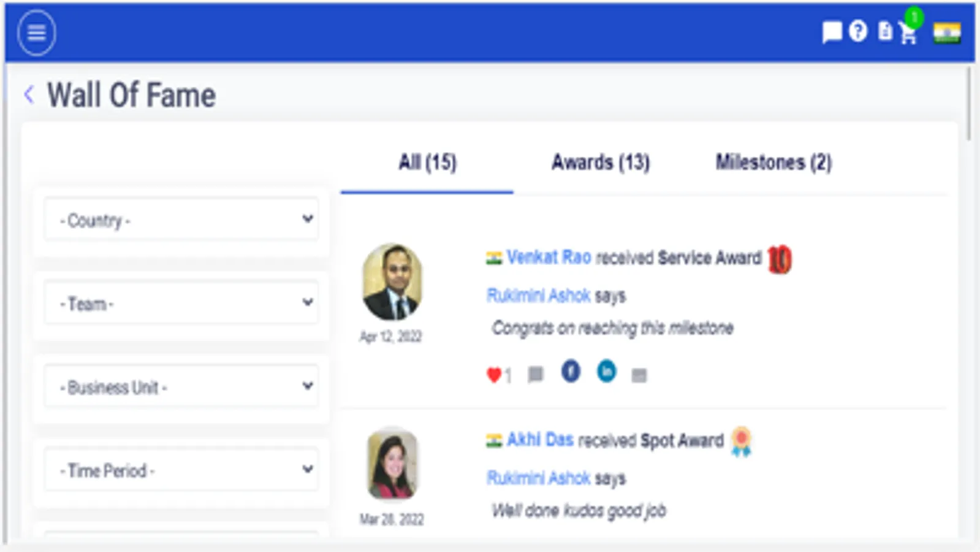The image size is (980, 552).
Task: Click flag icon next to Venkat Rao
Action: click(494, 258)
